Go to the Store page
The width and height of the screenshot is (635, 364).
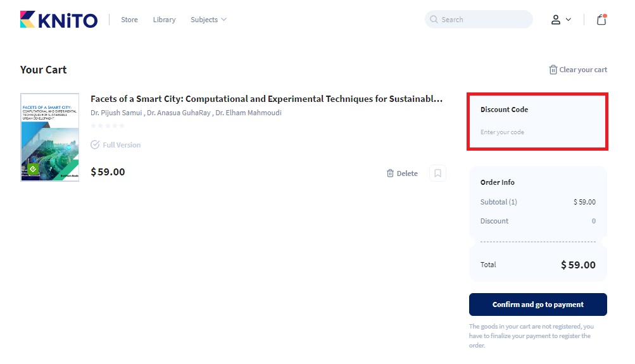point(129,20)
